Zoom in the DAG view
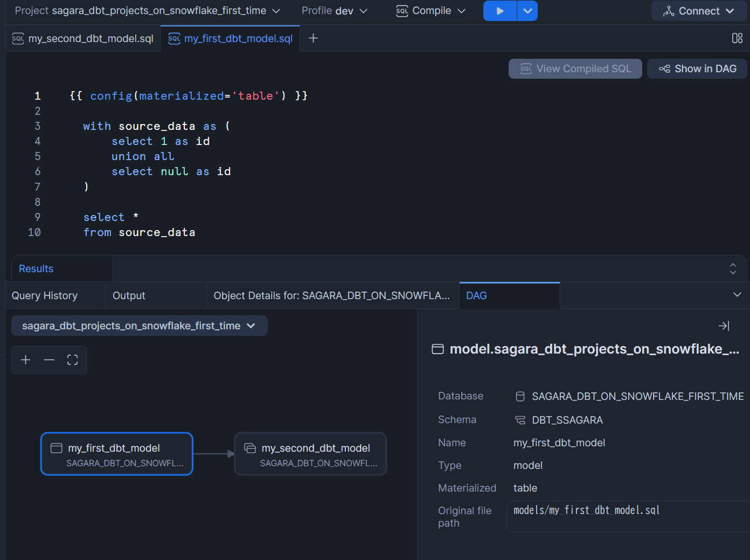The height and width of the screenshot is (560, 750). pyautogui.click(x=25, y=359)
